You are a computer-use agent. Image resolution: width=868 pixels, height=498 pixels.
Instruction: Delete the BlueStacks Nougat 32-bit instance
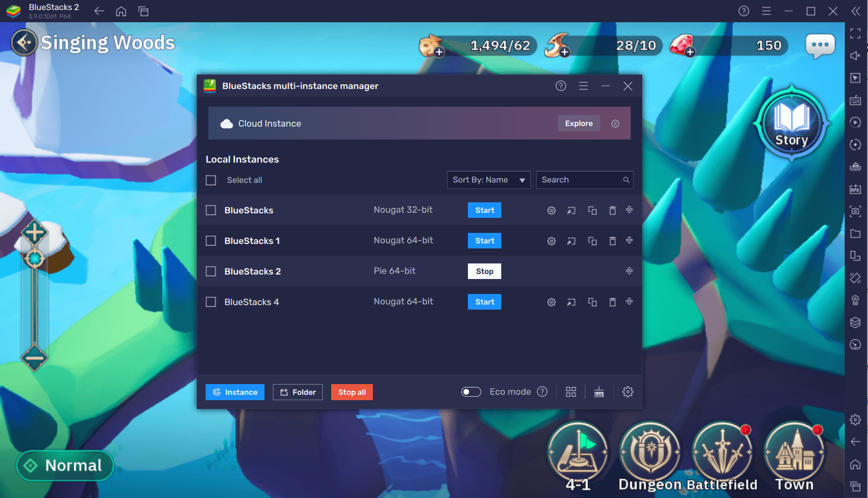coord(612,211)
